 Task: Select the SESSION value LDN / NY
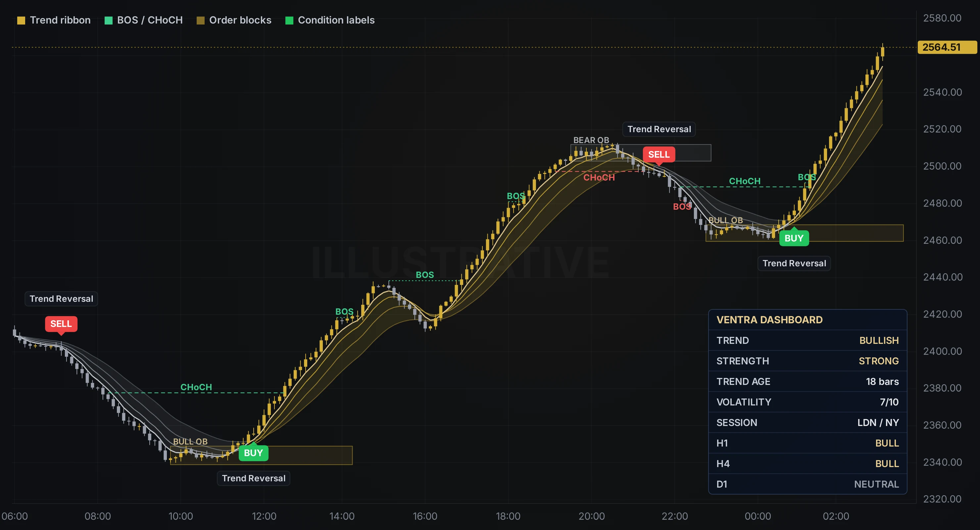(x=878, y=423)
